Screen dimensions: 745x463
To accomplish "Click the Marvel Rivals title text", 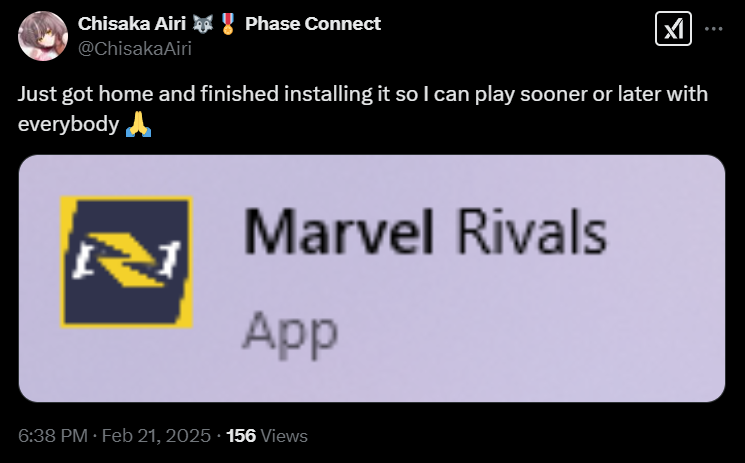I will click(424, 235).
